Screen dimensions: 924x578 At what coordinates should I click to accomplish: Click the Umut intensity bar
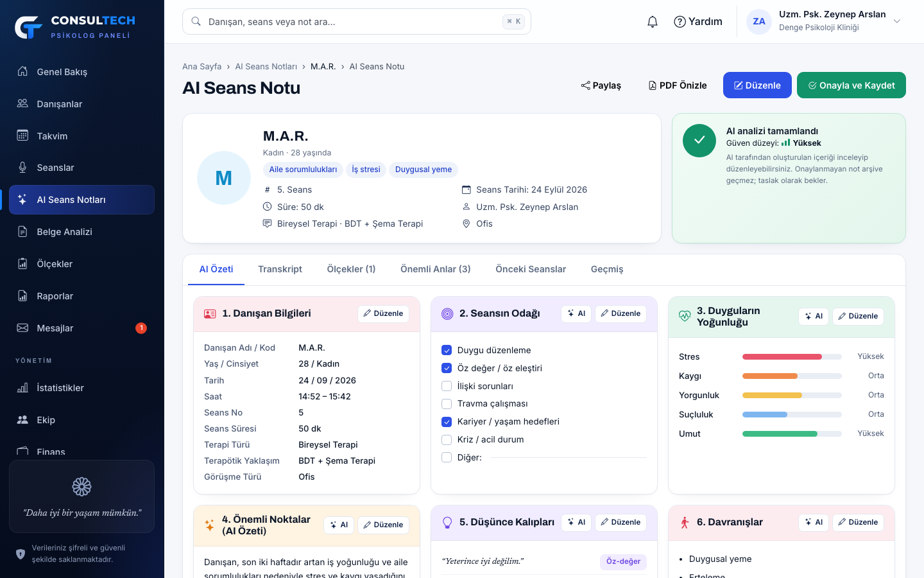click(x=792, y=433)
